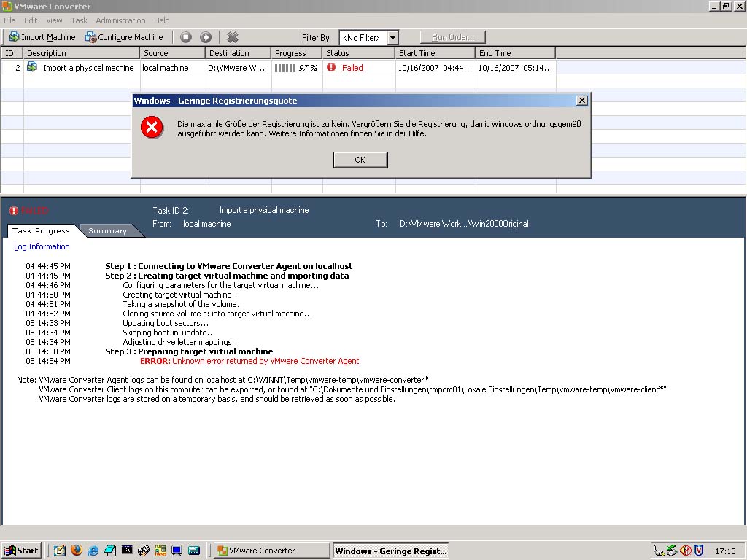
Task: Open the File menu
Action: 9,20
